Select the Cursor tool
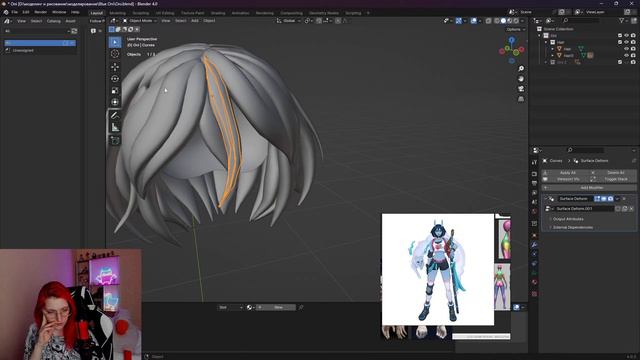 click(x=115, y=54)
